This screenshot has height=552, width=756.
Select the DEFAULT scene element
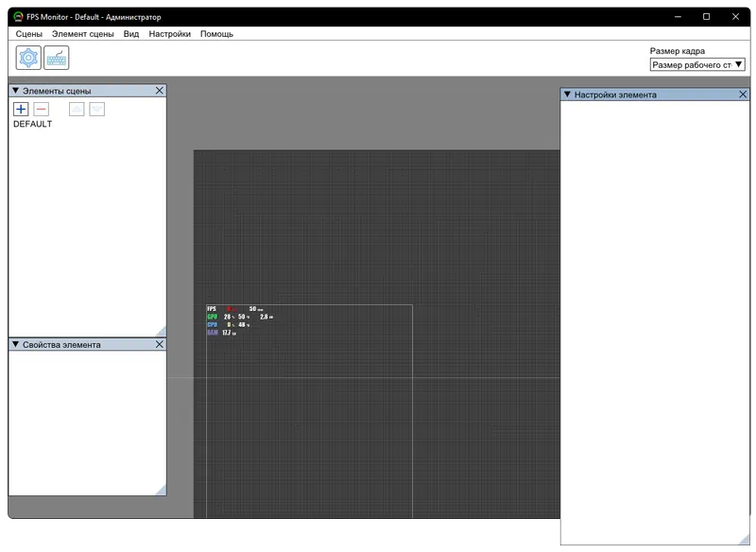pyautogui.click(x=33, y=124)
